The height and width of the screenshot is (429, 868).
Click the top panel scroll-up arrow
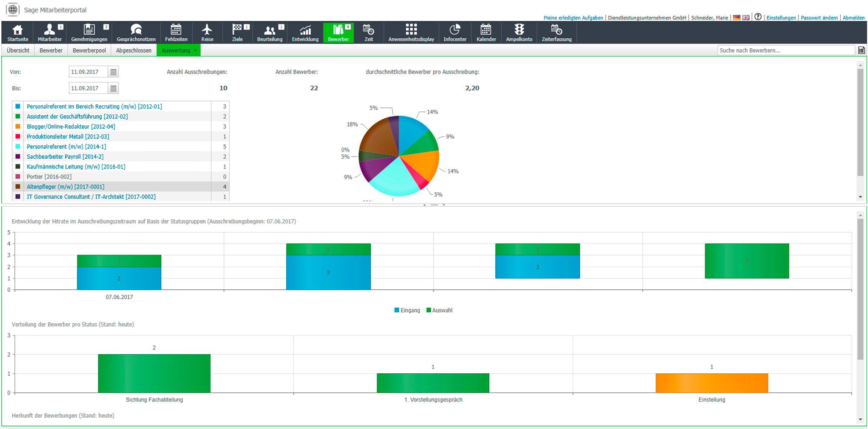(x=860, y=65)
